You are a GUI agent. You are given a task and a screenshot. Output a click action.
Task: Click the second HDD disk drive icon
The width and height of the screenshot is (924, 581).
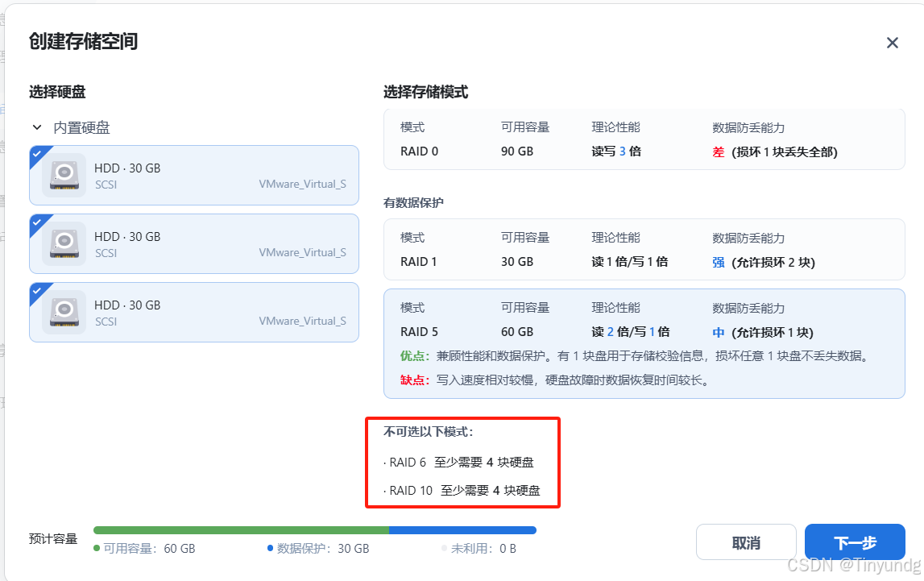click(64, 243)
